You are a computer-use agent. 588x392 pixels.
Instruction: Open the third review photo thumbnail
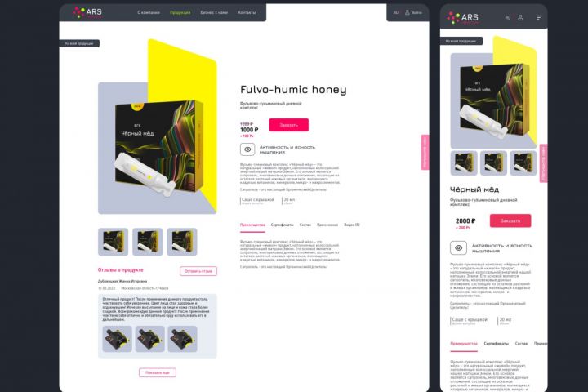click(x=182, y=339)
